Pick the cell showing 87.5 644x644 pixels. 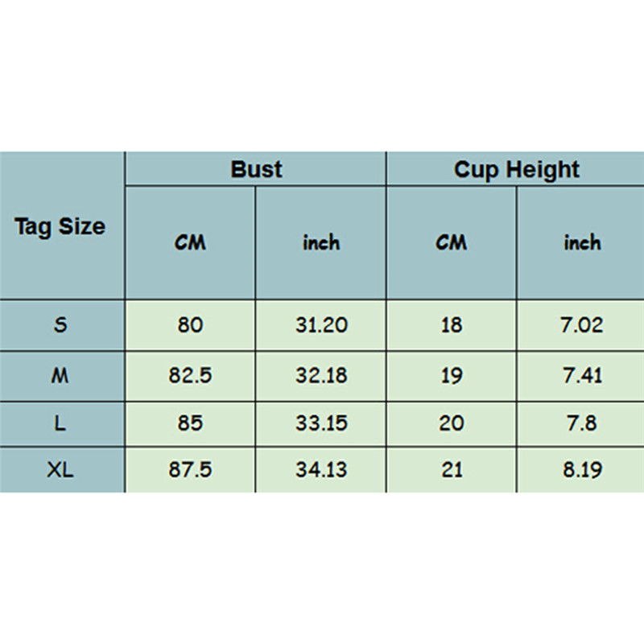point(190,470)
